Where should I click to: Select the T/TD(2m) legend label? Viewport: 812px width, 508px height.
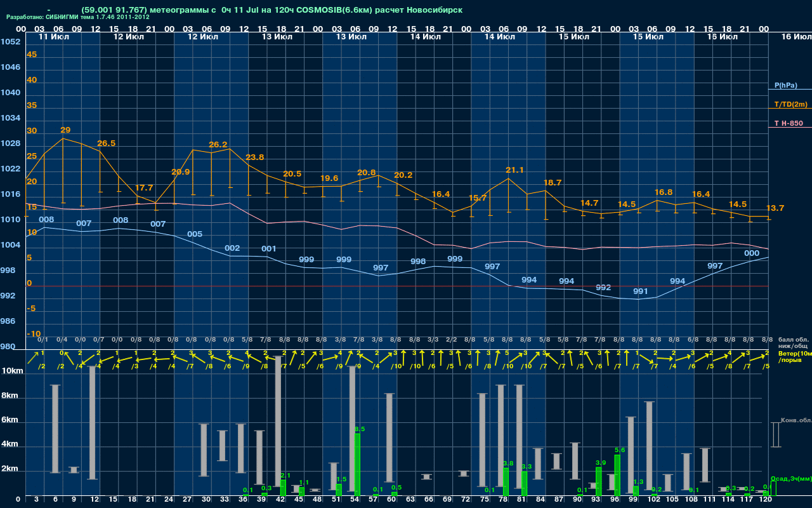pyautogui.click(x=790, y=104)
